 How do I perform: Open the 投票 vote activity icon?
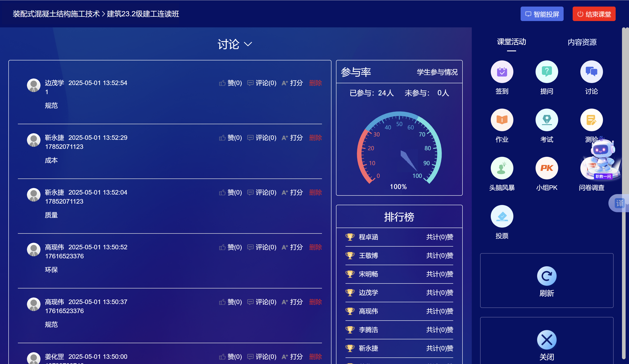[x=502, y=216]
